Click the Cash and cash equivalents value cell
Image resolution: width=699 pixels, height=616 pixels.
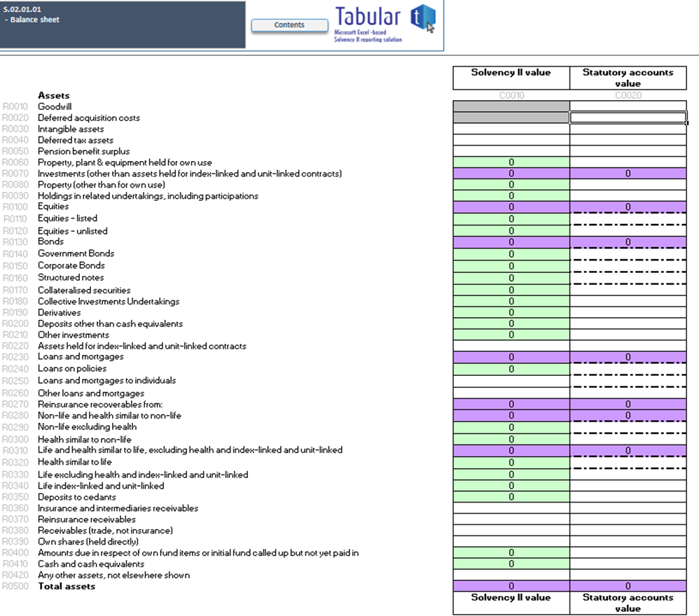510,563
